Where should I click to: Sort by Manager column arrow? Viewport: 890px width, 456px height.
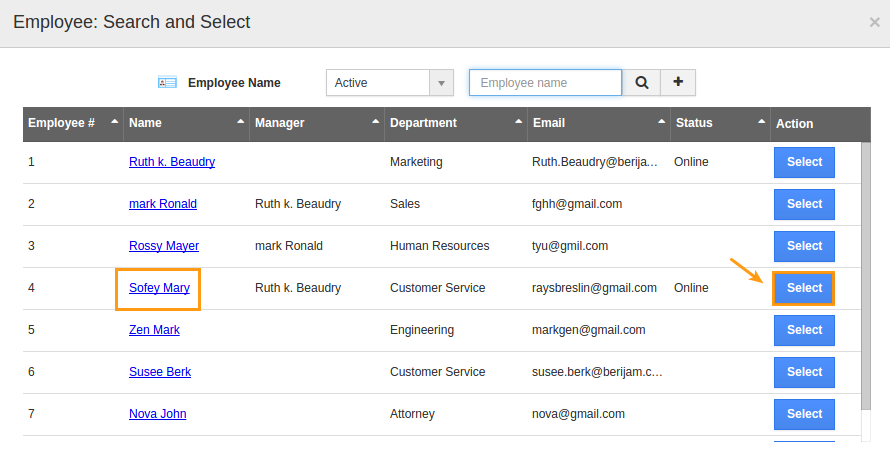376,122
